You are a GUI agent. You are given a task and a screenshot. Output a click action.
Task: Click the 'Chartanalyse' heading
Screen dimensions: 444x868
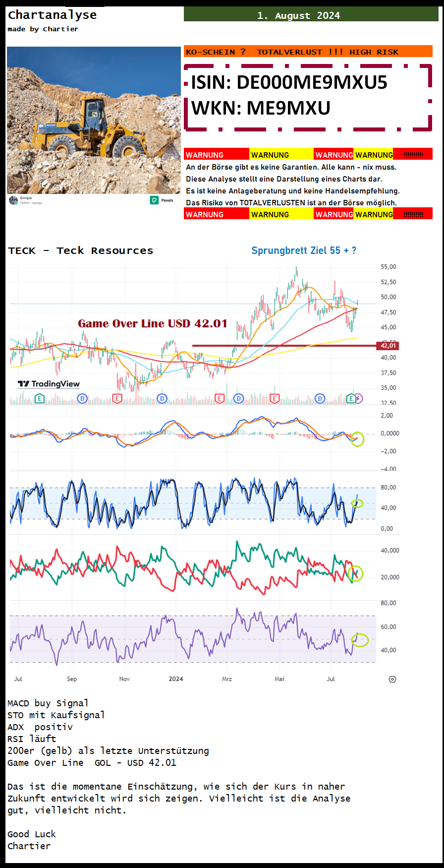(x=53, y=15)
